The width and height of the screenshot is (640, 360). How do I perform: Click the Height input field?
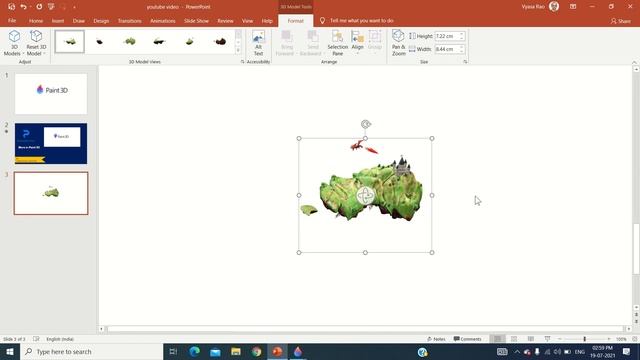[x=448, y=36]
